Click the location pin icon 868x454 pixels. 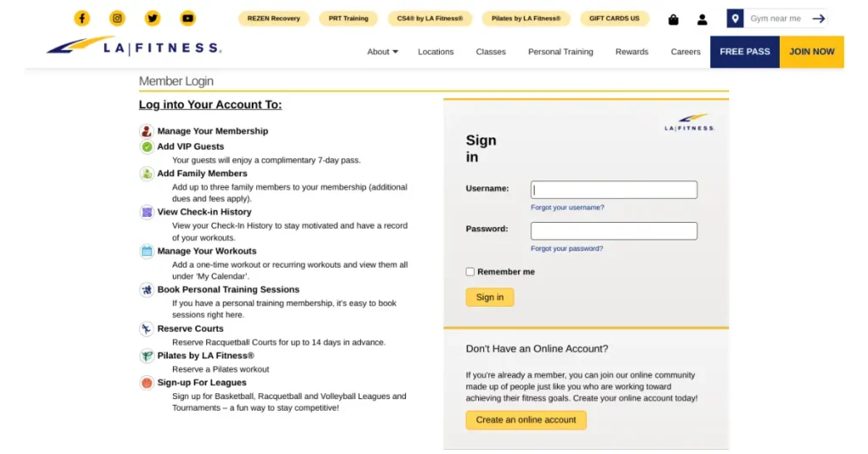pyautogui.click(x=735, y=19)
